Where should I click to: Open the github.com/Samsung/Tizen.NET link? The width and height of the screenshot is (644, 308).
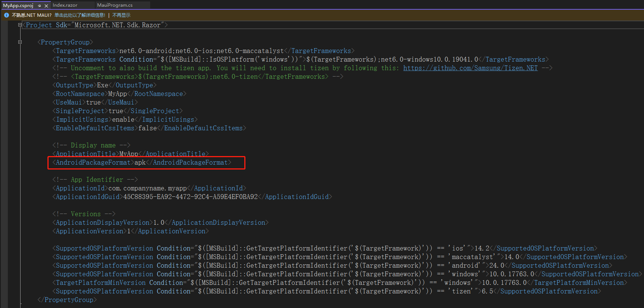[x=470, y=68]
